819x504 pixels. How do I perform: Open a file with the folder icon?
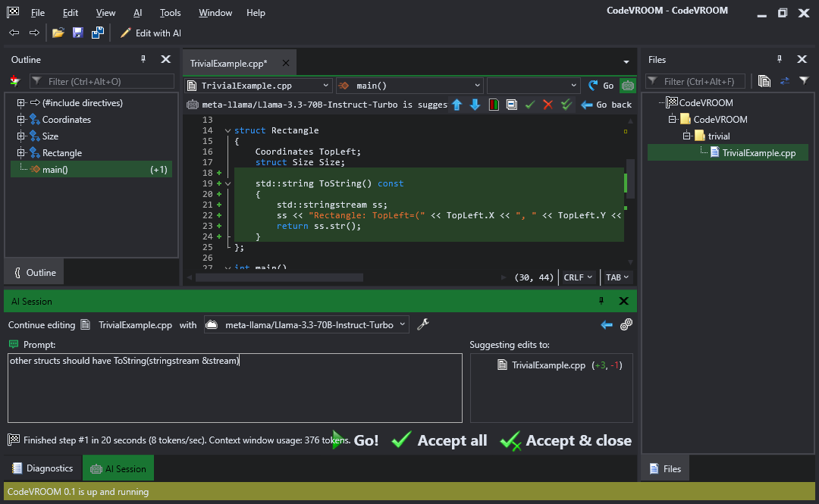click(x=58, y=33)
